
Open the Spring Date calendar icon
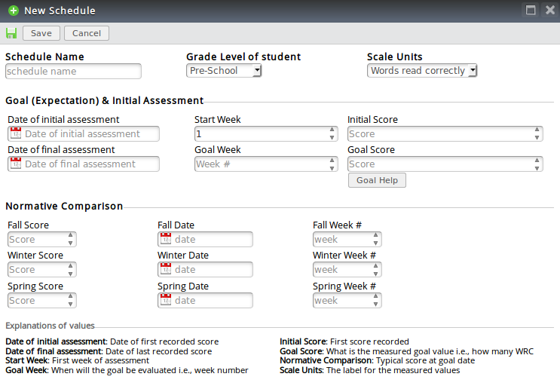pos(166,300)
